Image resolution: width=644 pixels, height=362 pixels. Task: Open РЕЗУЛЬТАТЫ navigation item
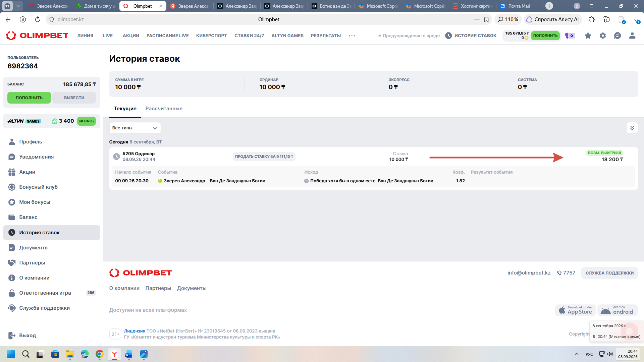(326, 36)
